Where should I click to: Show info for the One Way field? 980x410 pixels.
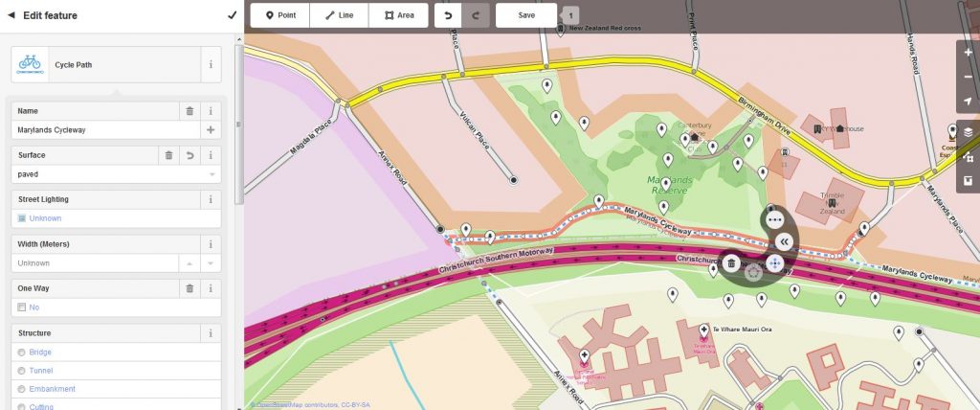(211, 288)
